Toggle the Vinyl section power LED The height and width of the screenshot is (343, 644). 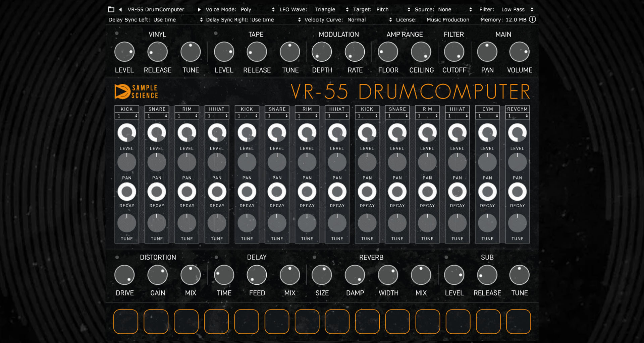coord(117,33)
